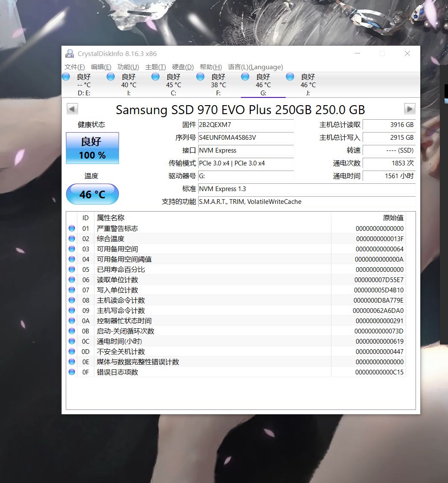This screenshot has width=448, height=483.
Task: Click the status dot next to 错误日志项数
Action: (x=71, y=372)
